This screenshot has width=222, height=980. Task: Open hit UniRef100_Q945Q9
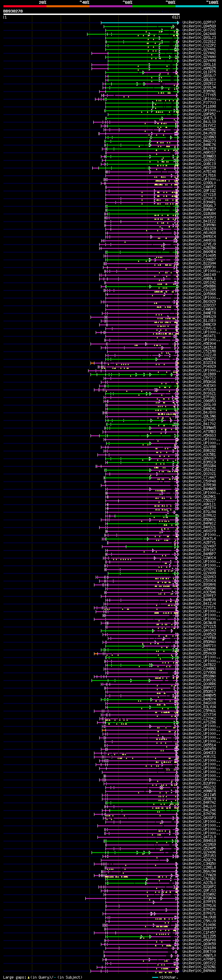(199, 26)
